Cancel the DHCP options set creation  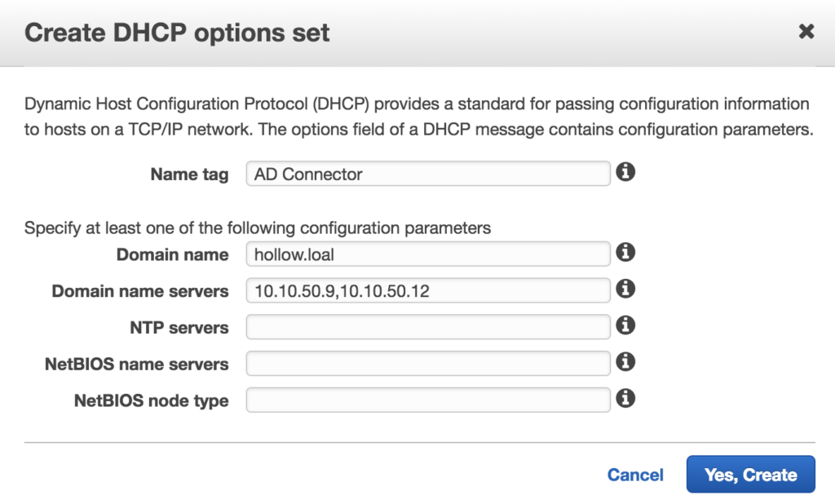[635, 475]
